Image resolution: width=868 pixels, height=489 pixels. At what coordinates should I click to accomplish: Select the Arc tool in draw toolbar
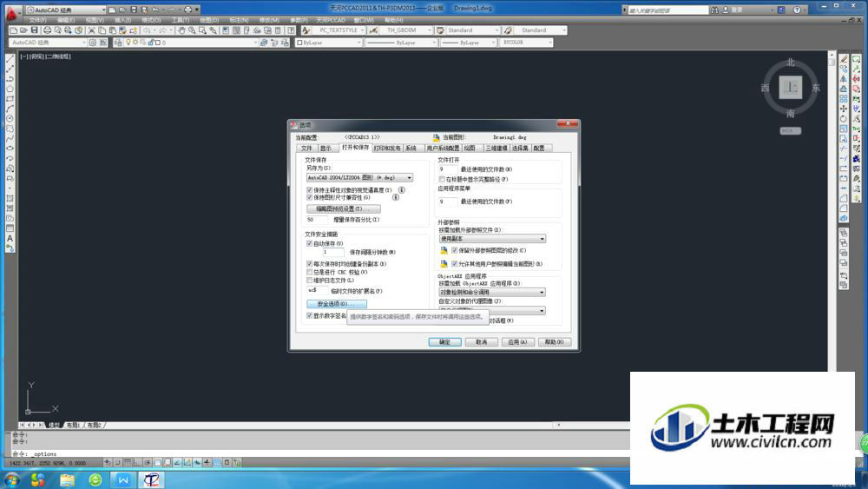point(10,109)
